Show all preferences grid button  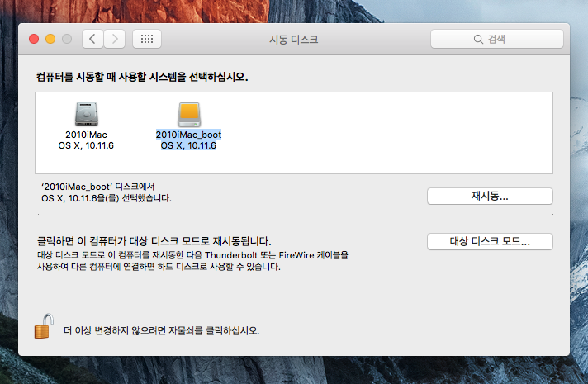(147, 39)
